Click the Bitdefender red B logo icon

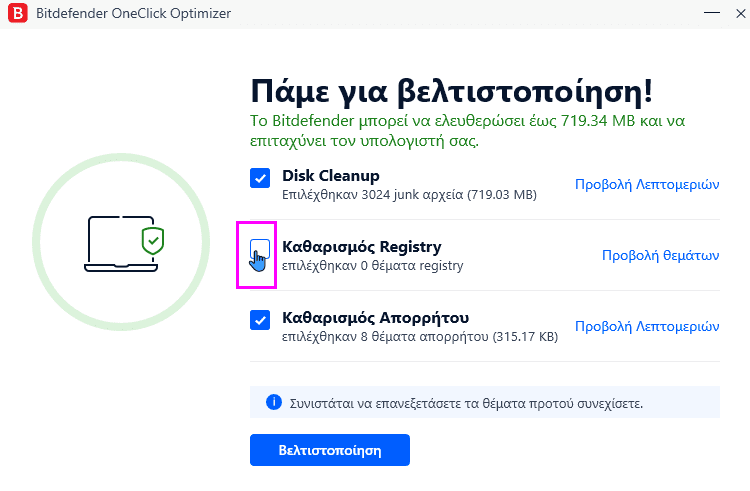(x=18, y=13)
